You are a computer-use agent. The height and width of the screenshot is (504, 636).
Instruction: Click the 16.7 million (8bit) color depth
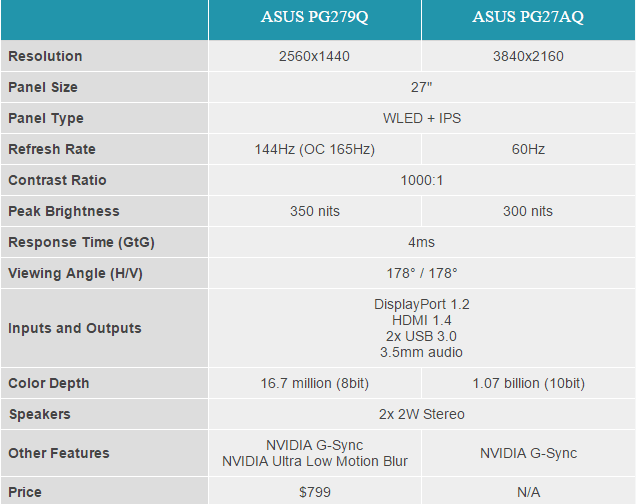315,383
